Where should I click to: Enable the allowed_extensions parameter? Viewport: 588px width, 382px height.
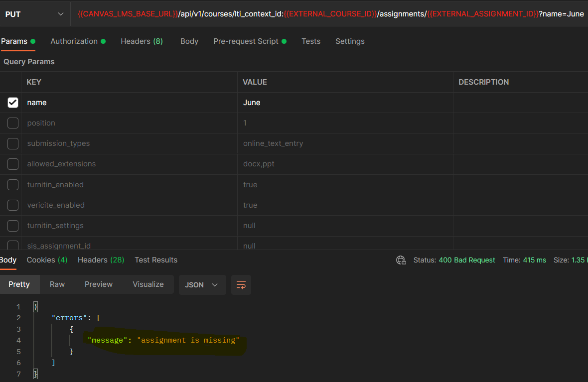click(12, 163)
